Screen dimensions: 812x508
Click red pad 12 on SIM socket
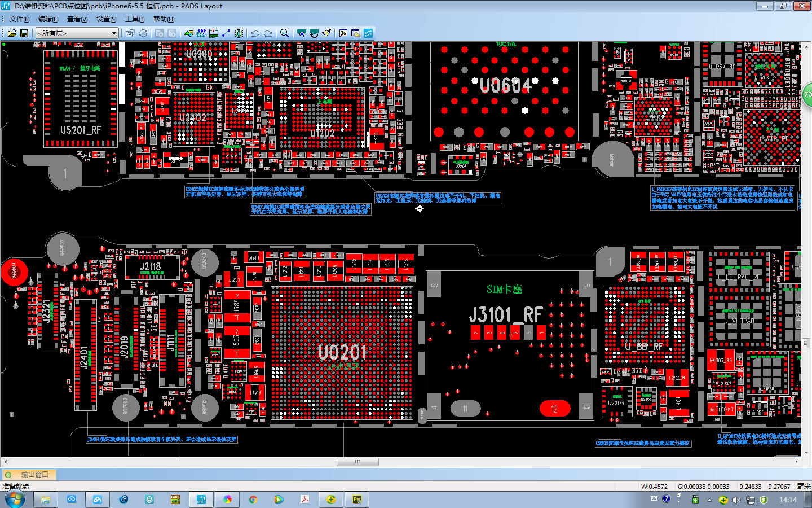554,409
